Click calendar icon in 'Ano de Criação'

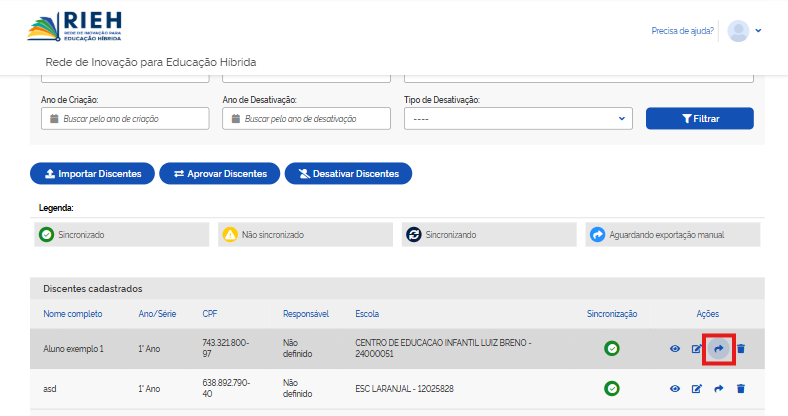point(54,119)
